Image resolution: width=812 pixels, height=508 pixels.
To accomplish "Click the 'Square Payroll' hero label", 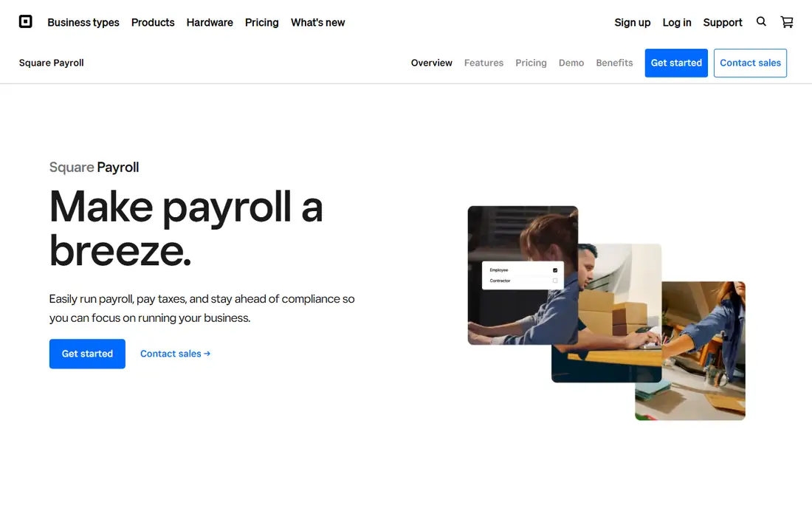I will tap(94, 168).
